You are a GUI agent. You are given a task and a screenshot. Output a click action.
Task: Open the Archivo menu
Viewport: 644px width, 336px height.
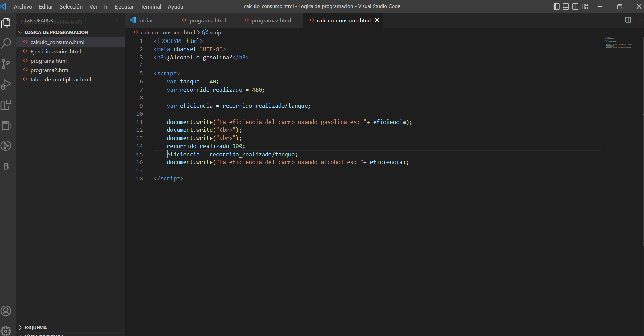[x=23, y=6]
